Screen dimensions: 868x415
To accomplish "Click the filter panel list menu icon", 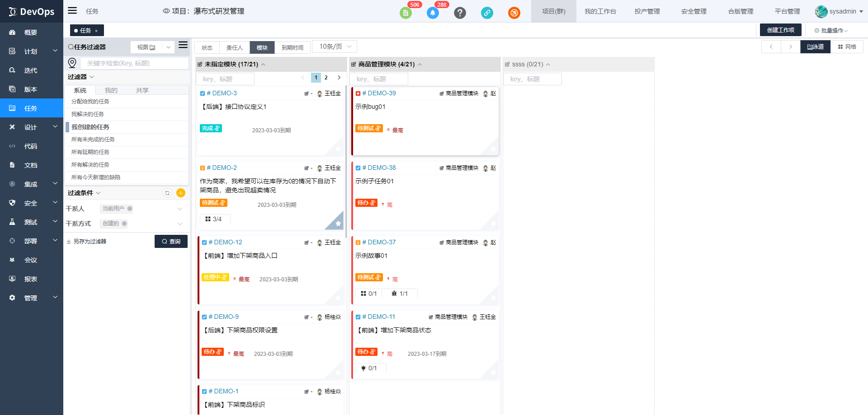I will click(x=183, y=45).
